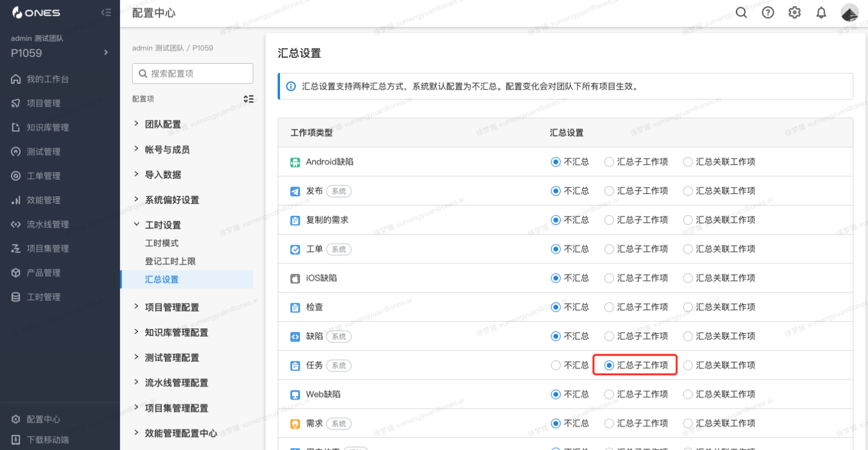Click the 项目集管理 sidebar icon
Image resolution: width=868 pixels, height=450 pixels.
click(16, 249)
